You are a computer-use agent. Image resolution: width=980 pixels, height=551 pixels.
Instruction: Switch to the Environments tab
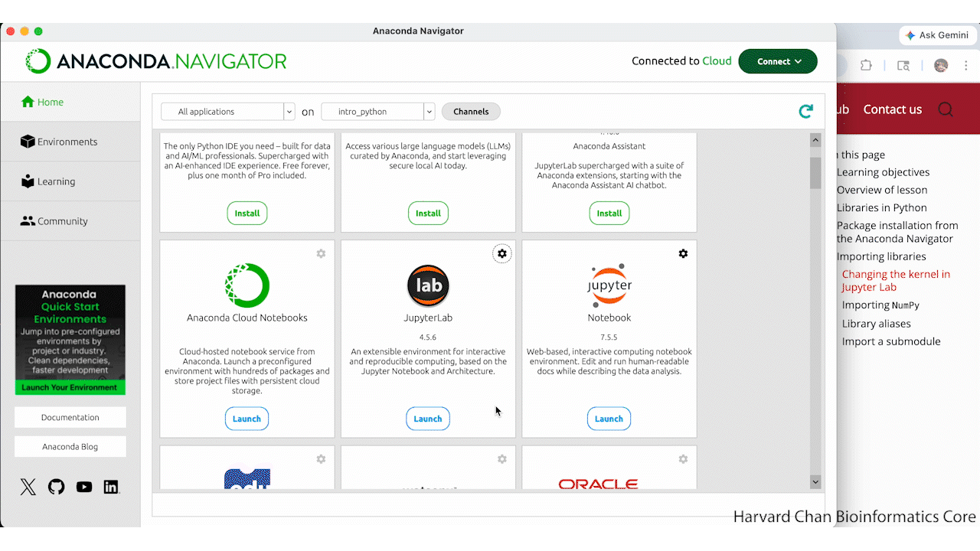pyautogui.click(x=67, y=142)
